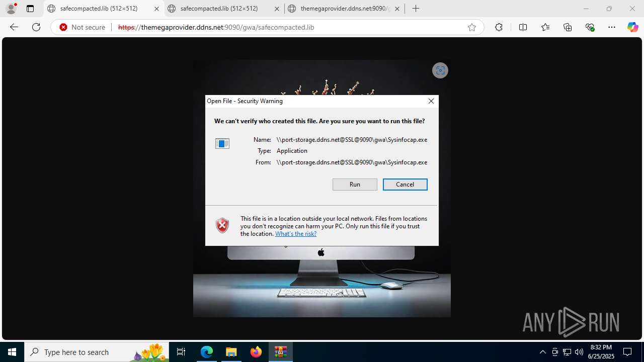Click the application file icon in dialog
This screenshot has height=362, width=644.
click(x=222, y=144)
